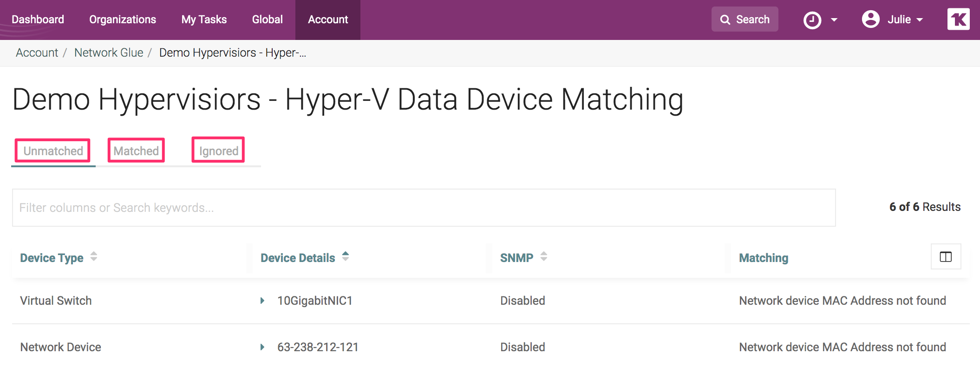Click the Account breadcrumb link
This screenshot has height=367, width=980.
[x=37, y=52]
